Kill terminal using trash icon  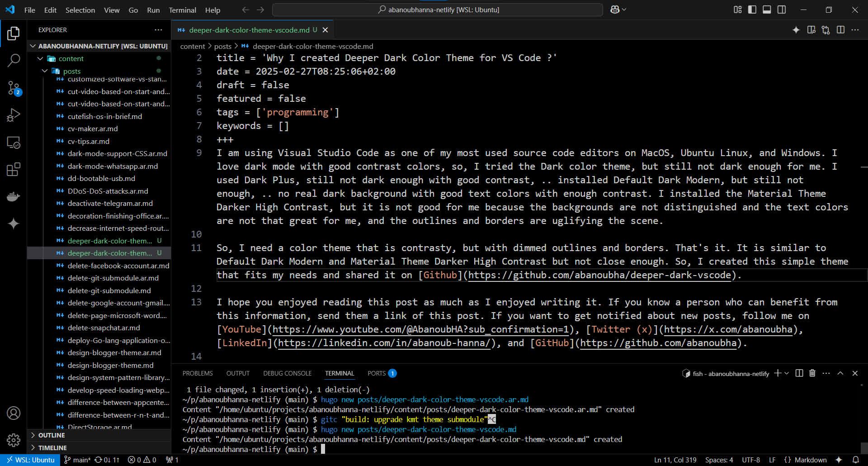tap(812, 373)
